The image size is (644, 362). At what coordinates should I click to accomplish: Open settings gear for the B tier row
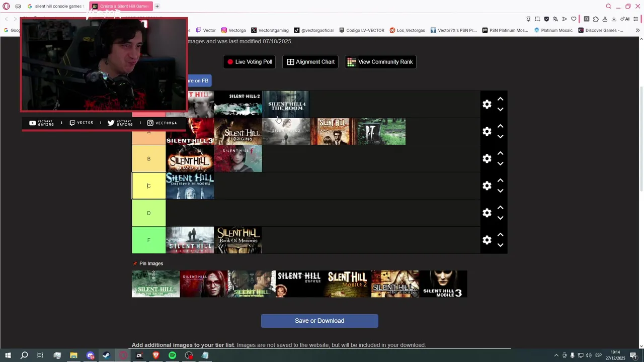click(487, 159)
